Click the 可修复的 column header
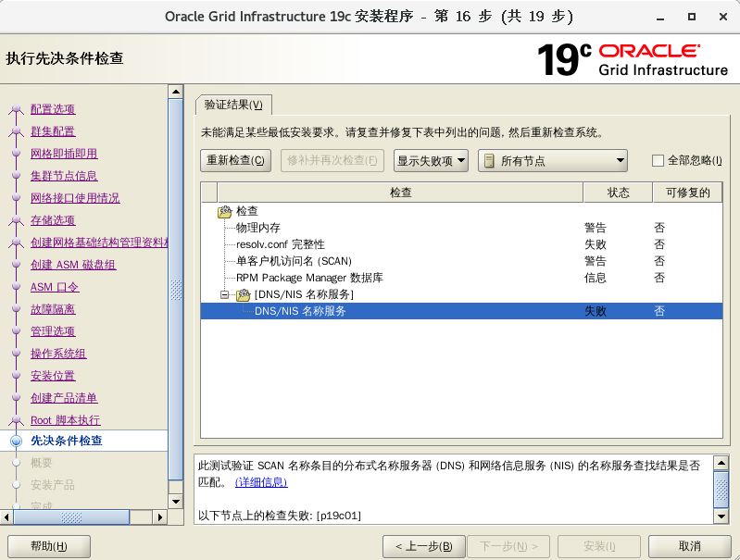The image size is (740, 560). 687,193
